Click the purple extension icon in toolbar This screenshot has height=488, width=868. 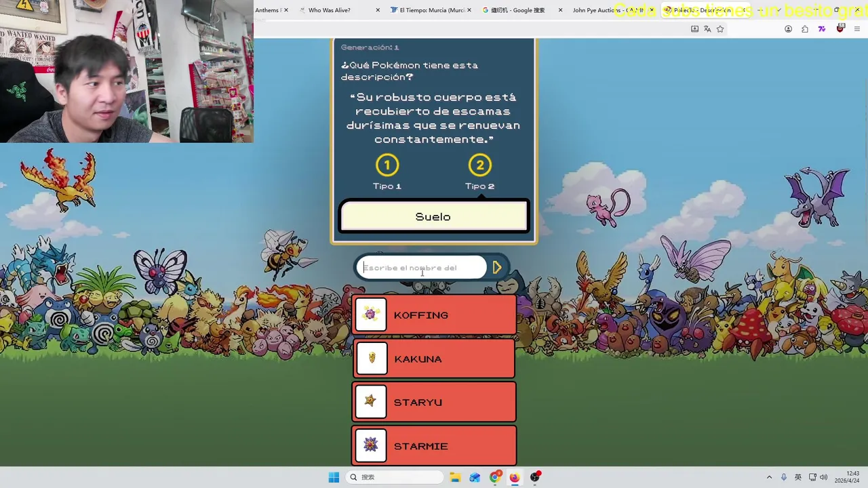pos(822,29)
